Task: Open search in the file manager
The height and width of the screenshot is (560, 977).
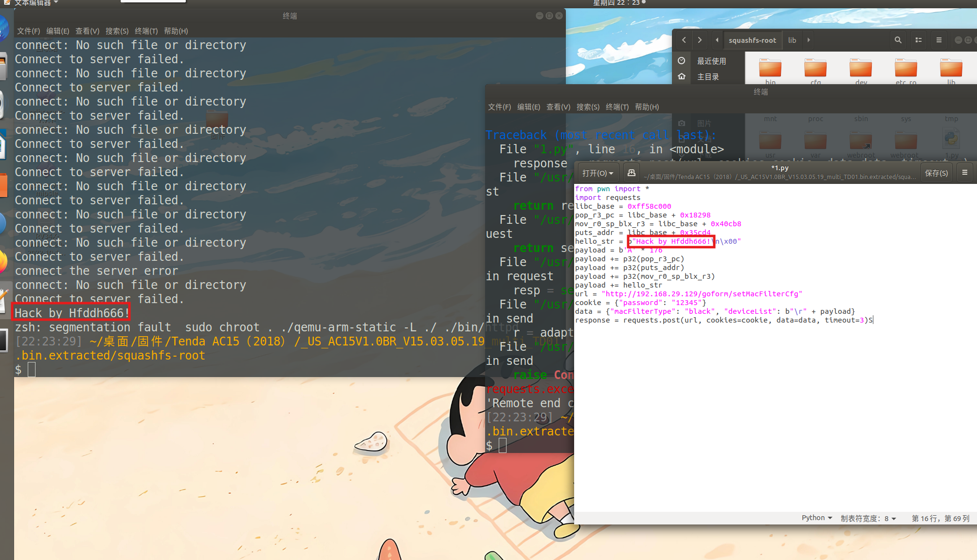Action: tap(898, 40)
